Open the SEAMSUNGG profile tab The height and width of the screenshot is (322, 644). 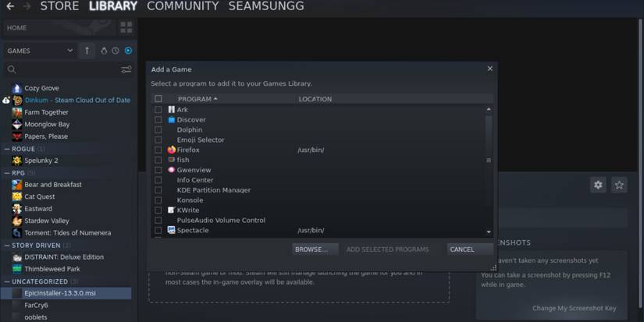coord(266,6)
